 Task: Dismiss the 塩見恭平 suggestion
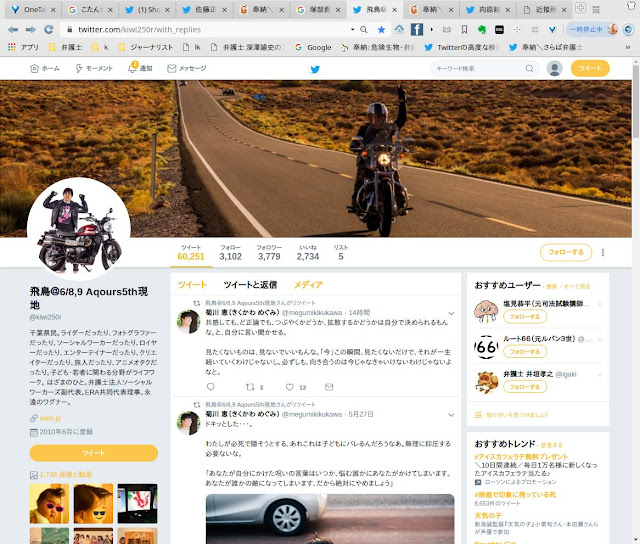click(600, 304)
